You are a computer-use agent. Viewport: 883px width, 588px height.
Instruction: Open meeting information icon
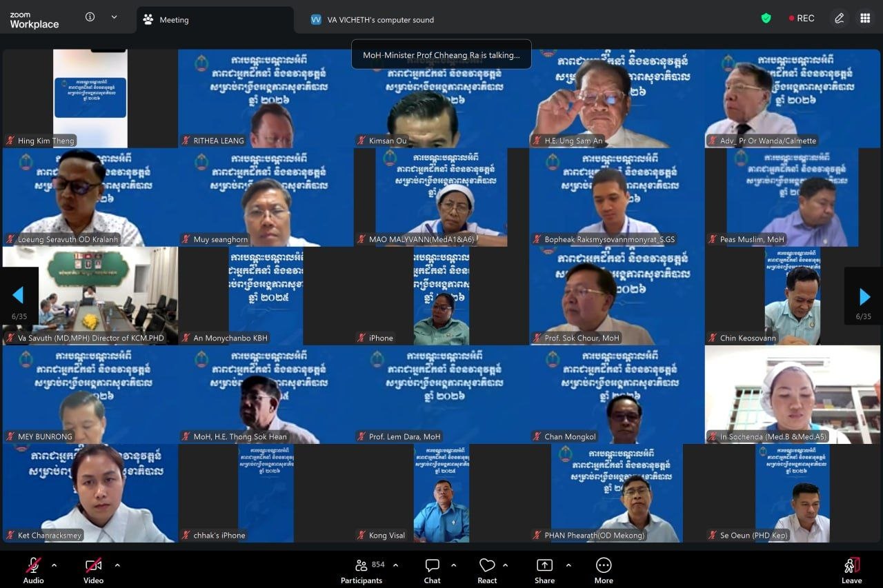[x=90, y=17]
